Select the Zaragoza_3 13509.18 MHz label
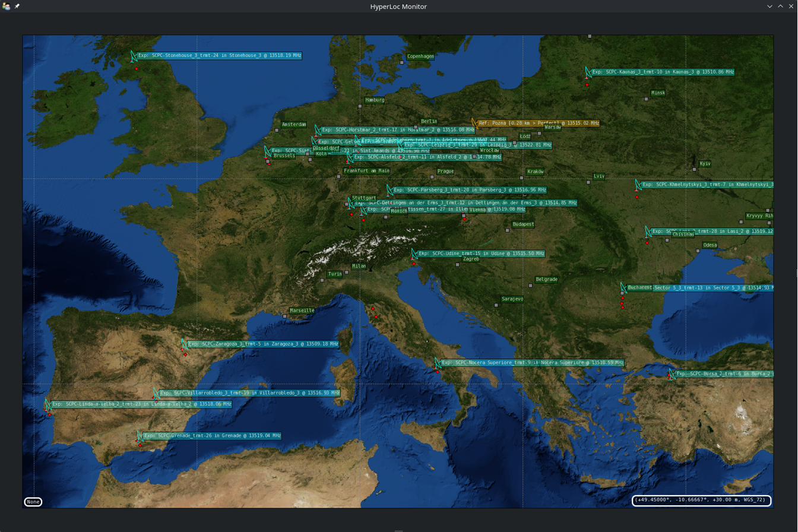 coord(263,344)
